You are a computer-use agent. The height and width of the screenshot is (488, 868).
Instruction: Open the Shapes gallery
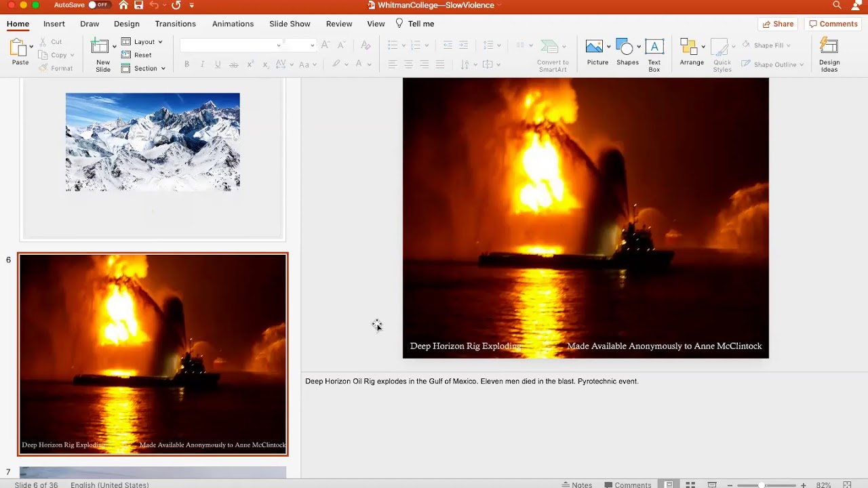(627, 53)
